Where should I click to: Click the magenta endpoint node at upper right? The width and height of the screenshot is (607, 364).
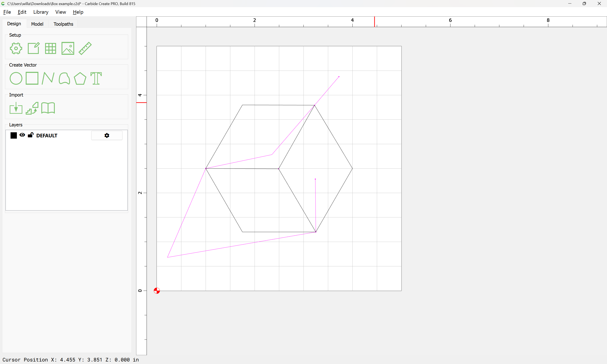point(339,76)
